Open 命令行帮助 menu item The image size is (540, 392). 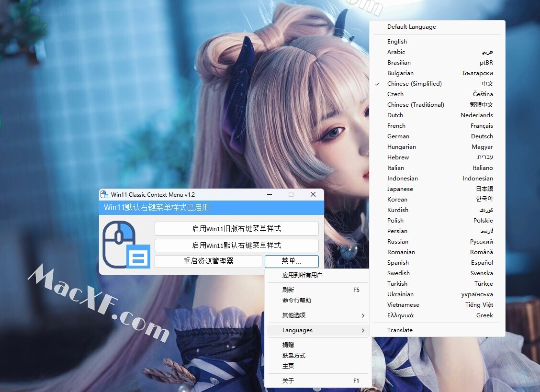tap(296, 301)
